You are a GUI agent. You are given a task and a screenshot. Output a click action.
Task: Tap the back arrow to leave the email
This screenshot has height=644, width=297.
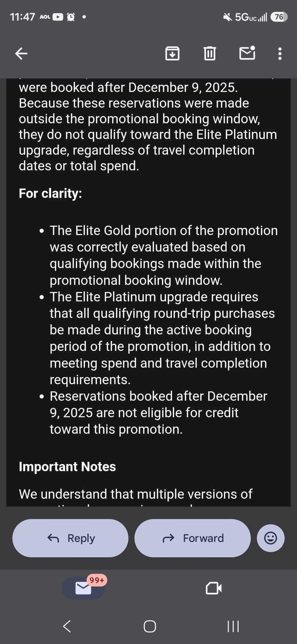point(21,53)
